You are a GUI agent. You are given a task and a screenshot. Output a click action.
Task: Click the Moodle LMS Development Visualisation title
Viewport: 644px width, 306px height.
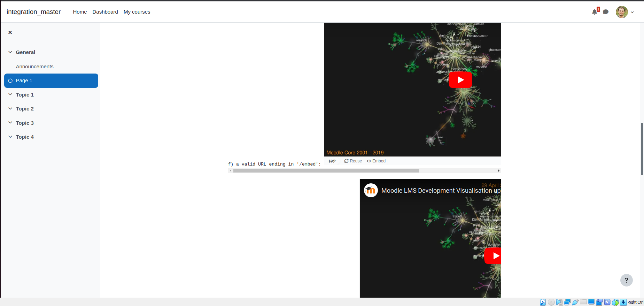point(441,191)
